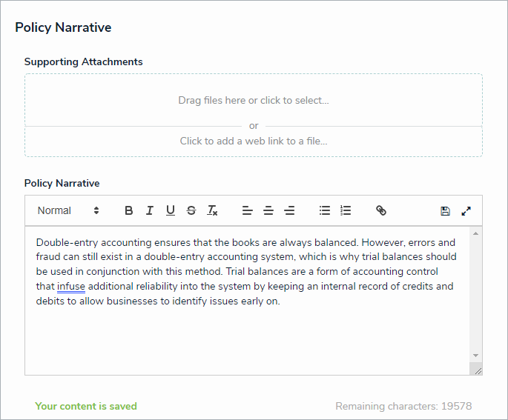The width and height of the screenshot is (508, 420).
Task: Toggle bold formatting
Action: [129, 210]
